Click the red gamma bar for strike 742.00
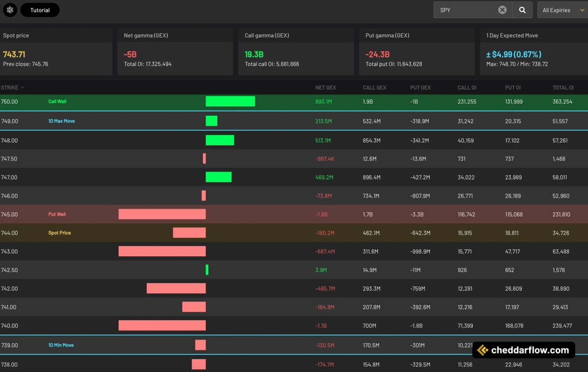Image resolution: width=588 pixels, height=372 pixels. point(176,289)
